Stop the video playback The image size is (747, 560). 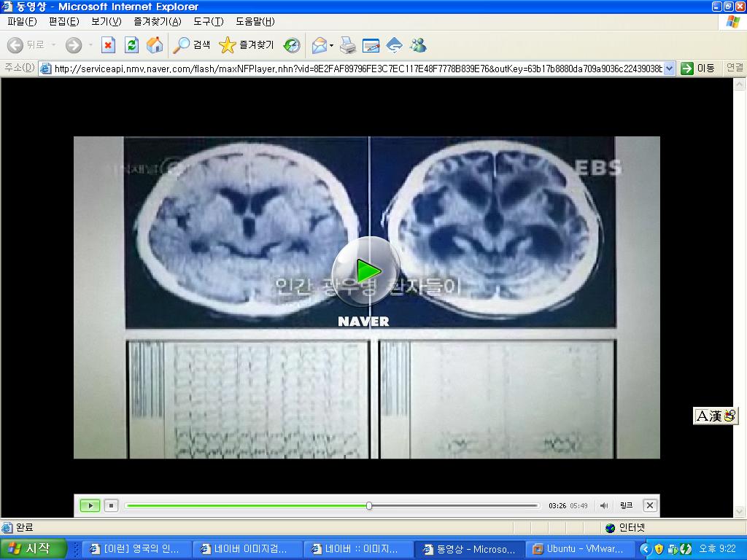[111, 505]
